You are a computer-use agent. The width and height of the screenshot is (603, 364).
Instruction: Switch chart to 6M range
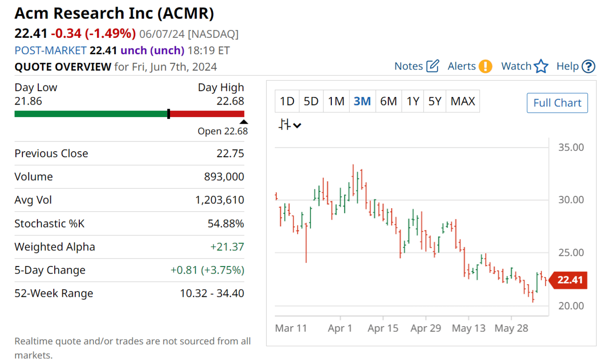pos(388,101)
